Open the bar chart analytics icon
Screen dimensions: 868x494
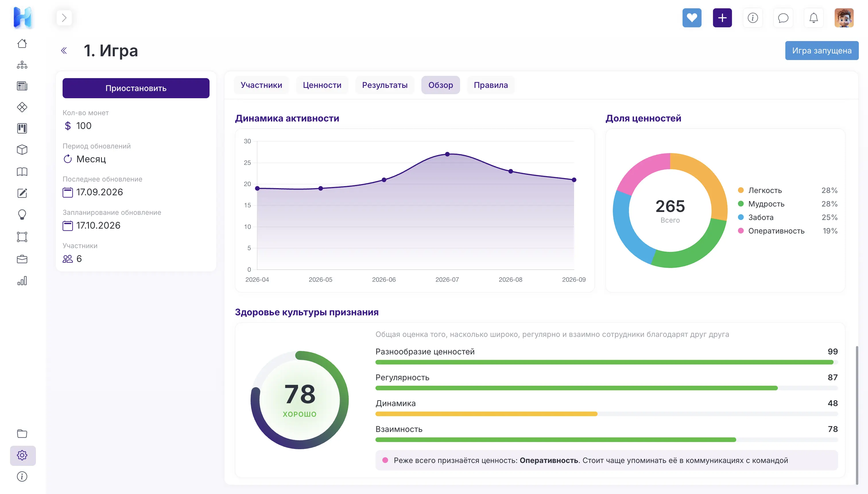[22, 281]
